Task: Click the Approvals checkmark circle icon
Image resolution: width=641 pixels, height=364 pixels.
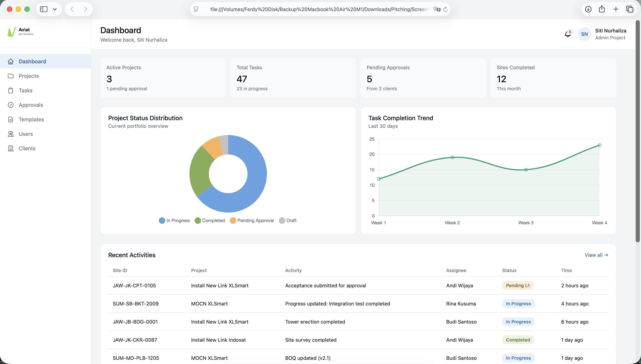Action: click(x=10, y=105)
